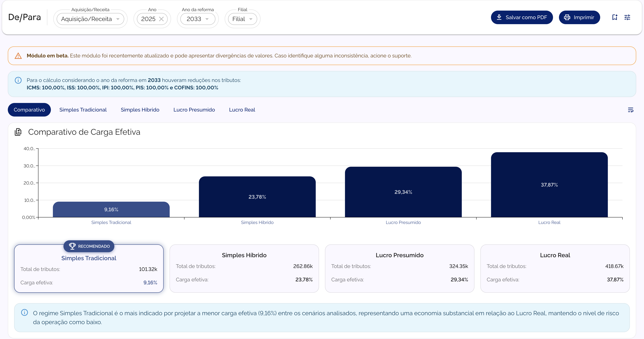Click the 29,34% Lucro Presumido bar
Screen dimensions: 644x339
pos(403,192)
